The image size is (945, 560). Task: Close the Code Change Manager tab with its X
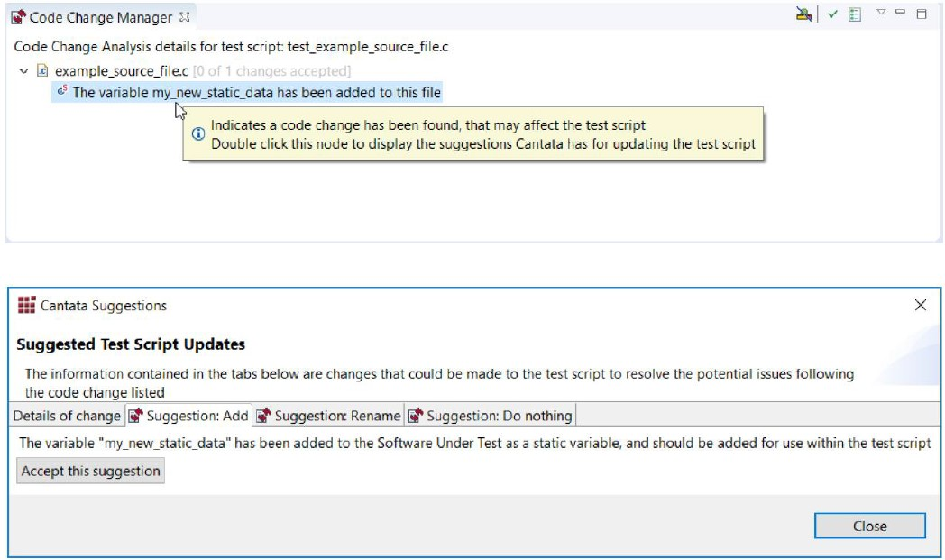click(x=185, y=17)
